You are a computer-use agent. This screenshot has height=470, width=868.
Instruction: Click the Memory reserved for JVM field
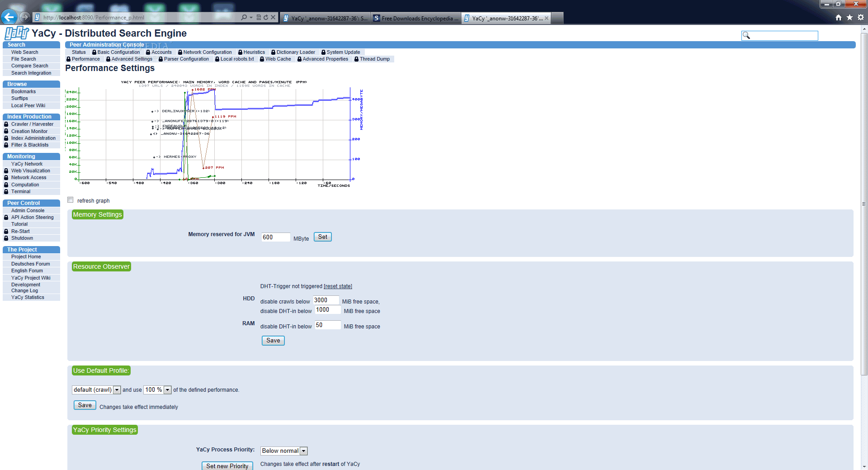[x=275, y=237]
